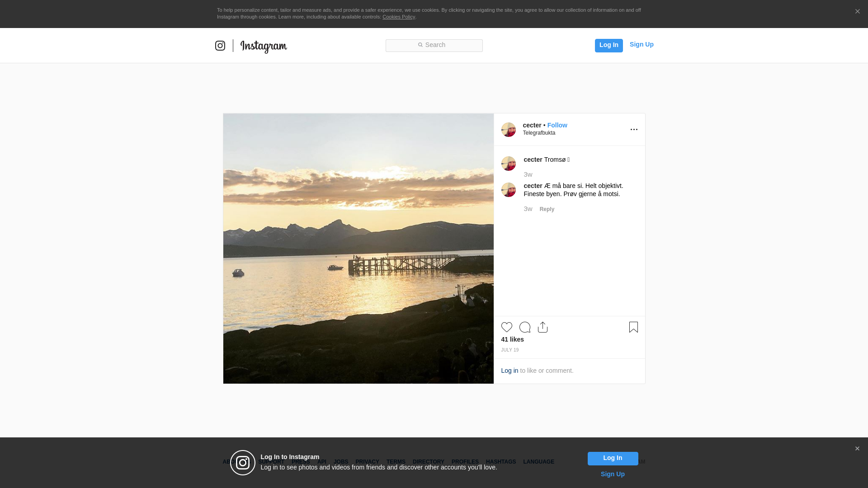Open the JOBS footer link
This screenshot has height=488, width=868.
[x=341, y=462]
